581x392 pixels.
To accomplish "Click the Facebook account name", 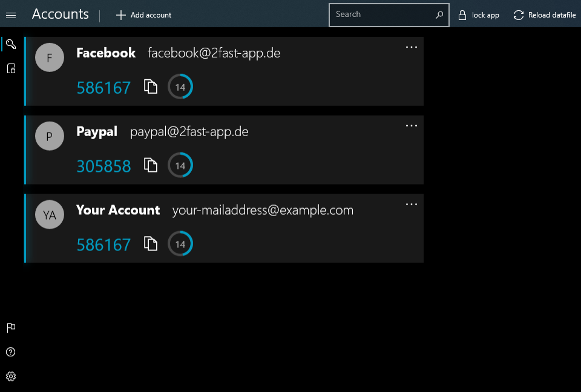I will coord(106,53).
